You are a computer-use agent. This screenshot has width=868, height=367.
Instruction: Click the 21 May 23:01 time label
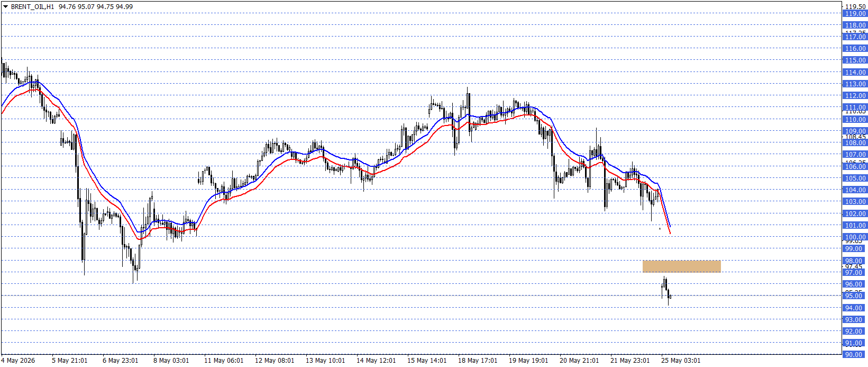(x=631, y=361)
